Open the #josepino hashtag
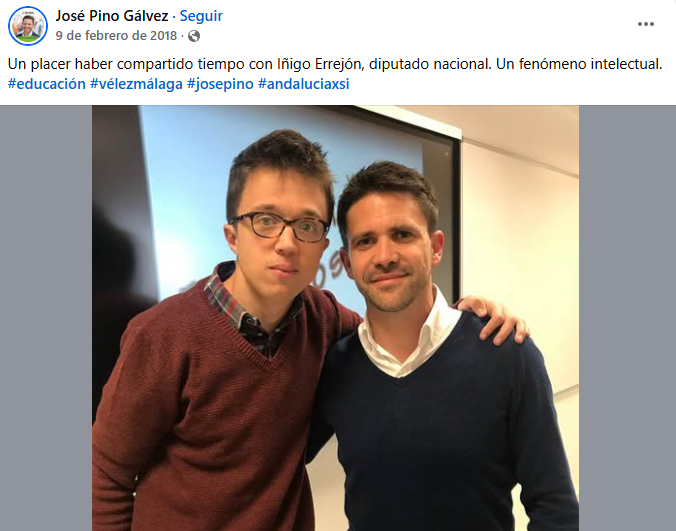The image size is (676, 531). [220, 84]
